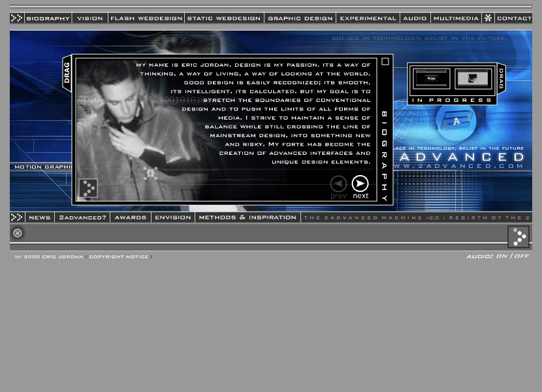Go to next biography page
The height and width of the screenshot is (392, 542).
[x=360, y=187]
